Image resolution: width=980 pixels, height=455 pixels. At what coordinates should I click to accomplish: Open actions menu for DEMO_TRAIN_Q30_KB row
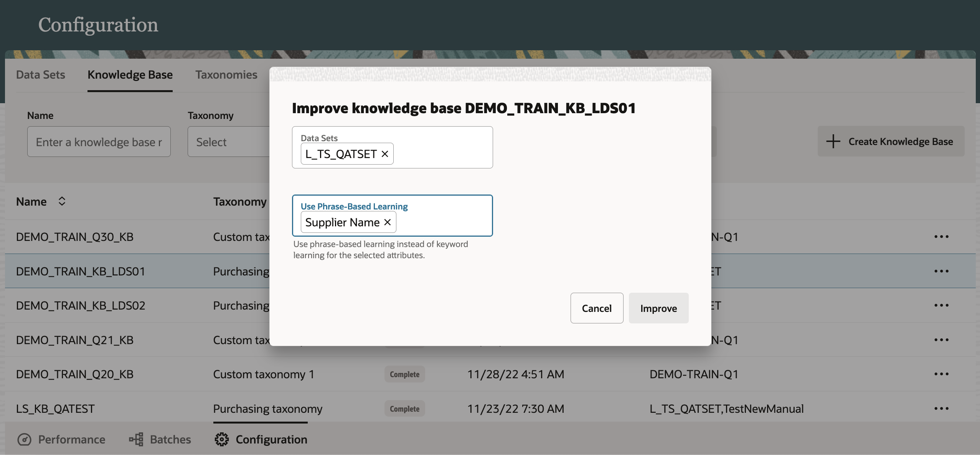tap(941, 237)
